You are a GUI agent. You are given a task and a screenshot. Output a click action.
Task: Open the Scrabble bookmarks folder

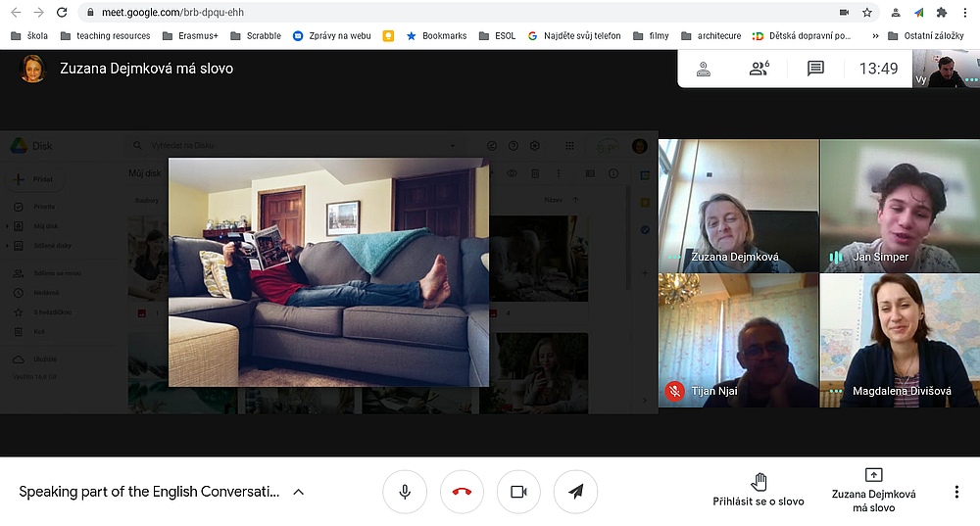click(256, 35)
